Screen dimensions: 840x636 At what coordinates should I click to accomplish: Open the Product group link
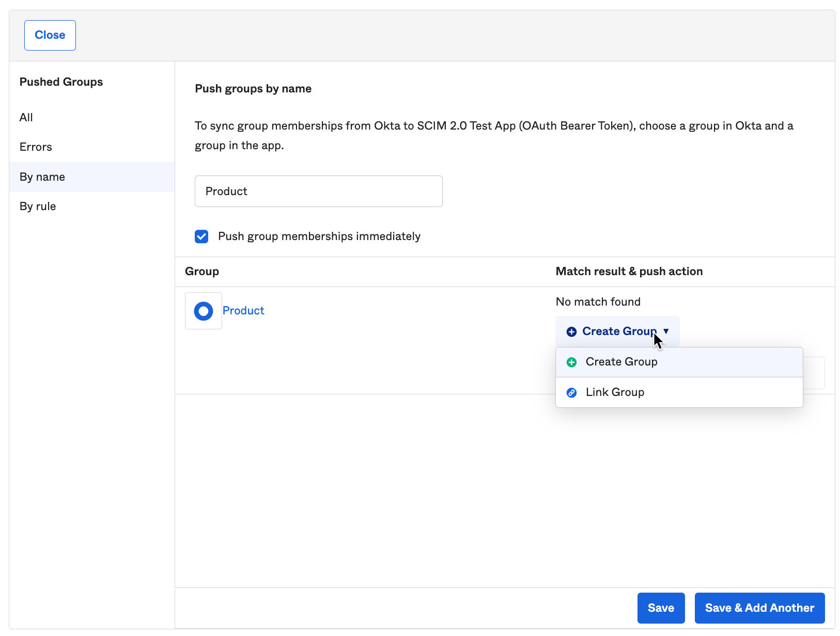pos(243,310)
